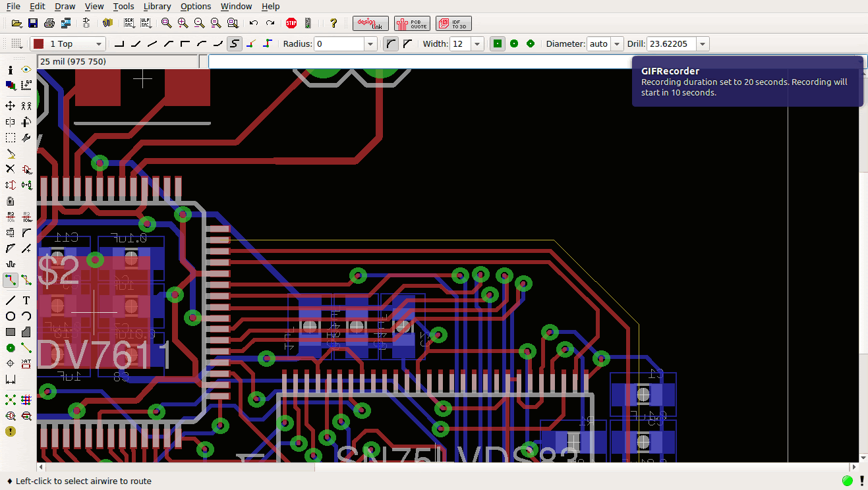Open the Tools menu
868x490 pixels.
[123, 7]
